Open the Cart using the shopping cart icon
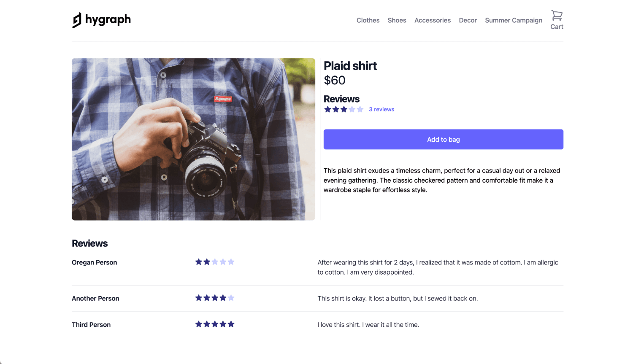 coord(557,15)
